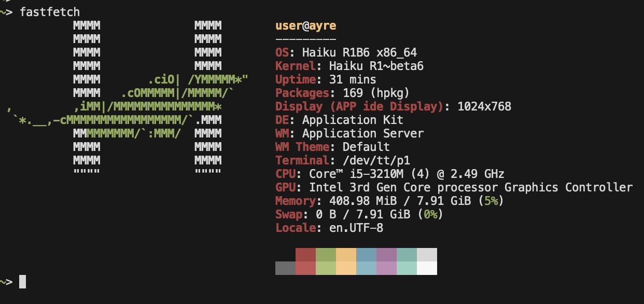
Task: Select the bright white swatch in bottom row
Action: pyautogui.click(x=427, y=268)
